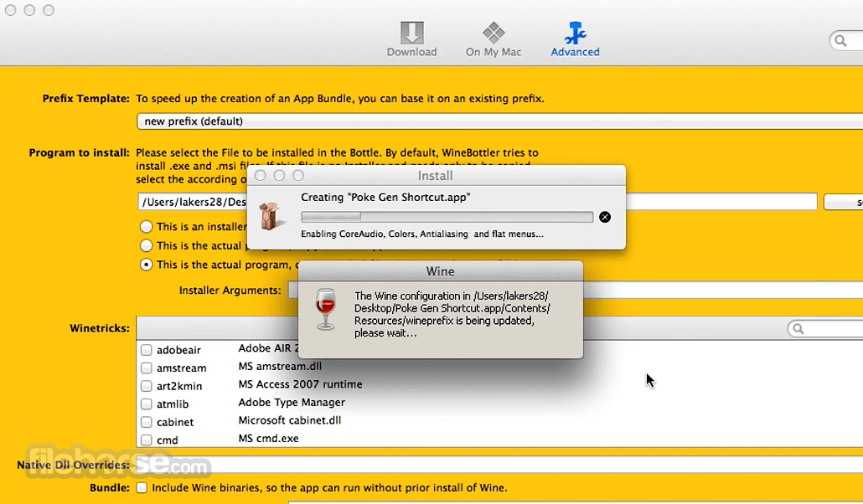Select 'This is an installer' radio option
The image size is (863, 504).
[146, 227]
